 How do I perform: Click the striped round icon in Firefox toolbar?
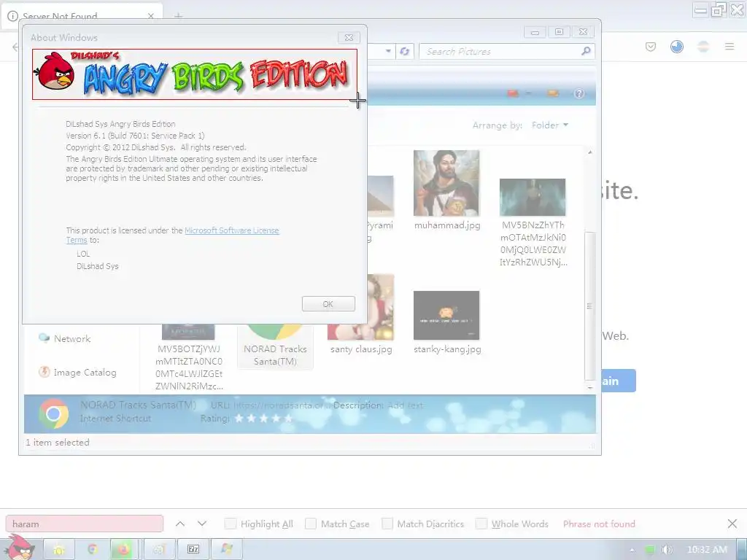coord(703,47)
